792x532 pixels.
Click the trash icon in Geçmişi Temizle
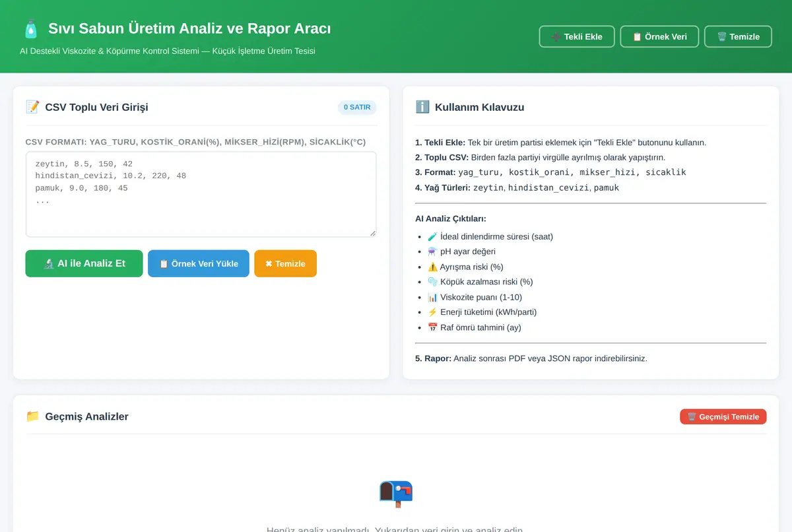[x=692, y=416]
